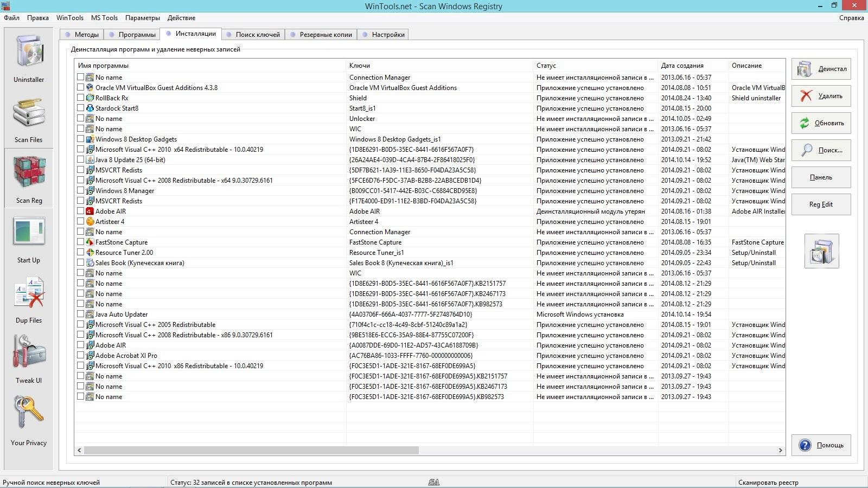The height and width of the screenshot is (488, 868).
Task: Click the Windows 8 Desktop Gadgets icon
Action: coord(90,139)
